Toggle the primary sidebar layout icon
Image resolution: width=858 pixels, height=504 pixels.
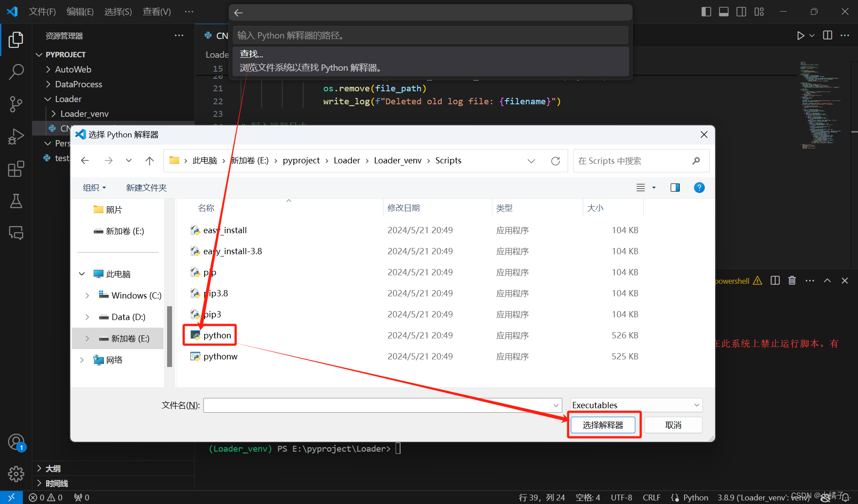pyautogui.click(x=706, y=12)
